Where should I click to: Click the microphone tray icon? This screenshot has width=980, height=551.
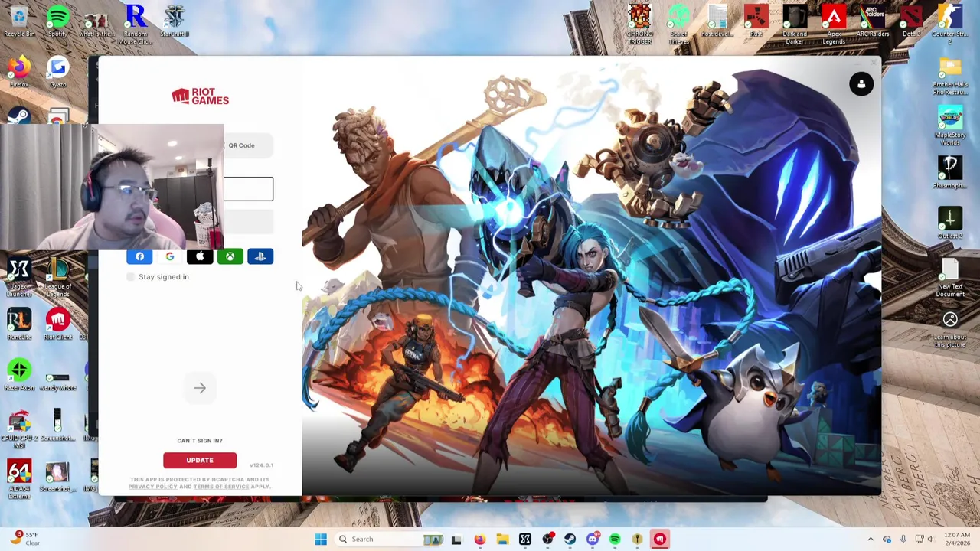click(x=903, y=539)
